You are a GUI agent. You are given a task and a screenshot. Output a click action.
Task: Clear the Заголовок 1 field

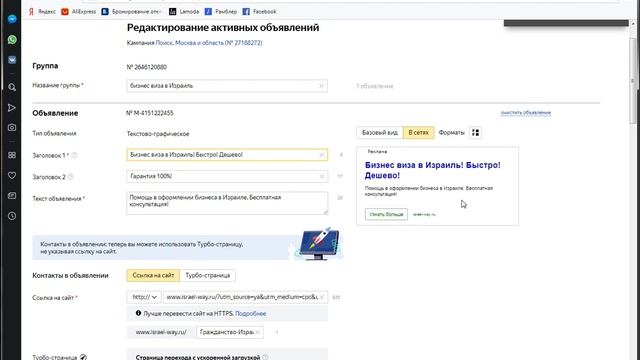tap(322, 155)
